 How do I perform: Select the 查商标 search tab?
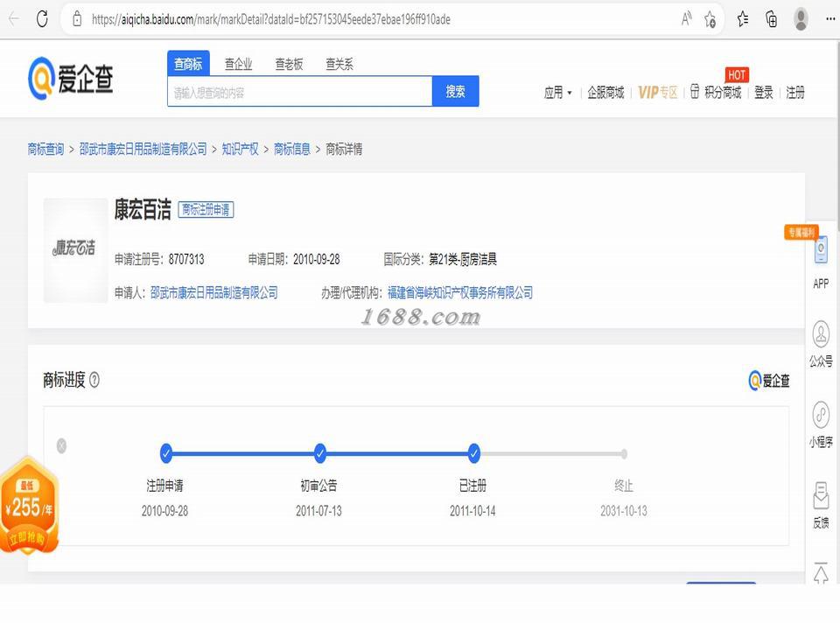point(188,64)
